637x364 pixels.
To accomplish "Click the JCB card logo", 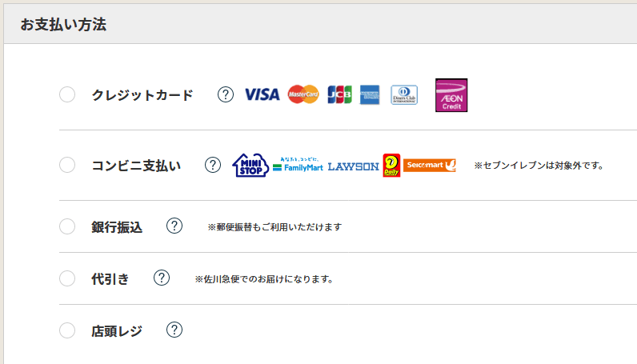I will click(339, 95).
